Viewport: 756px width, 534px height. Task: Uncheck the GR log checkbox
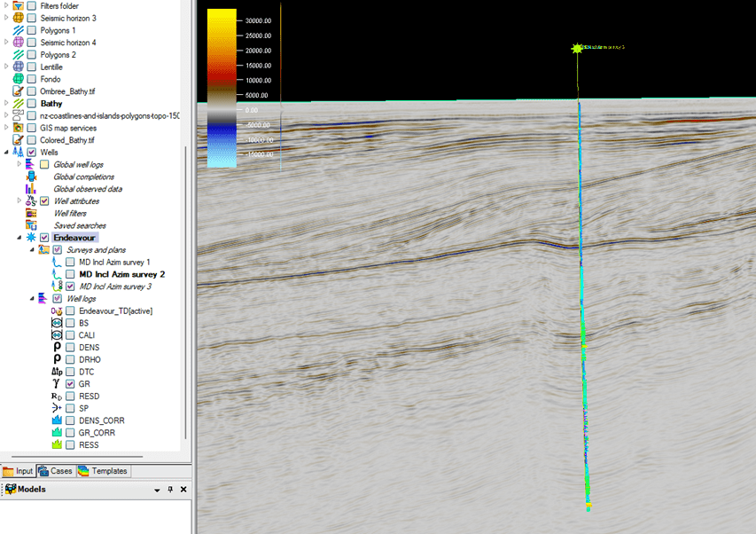point(70,384)
